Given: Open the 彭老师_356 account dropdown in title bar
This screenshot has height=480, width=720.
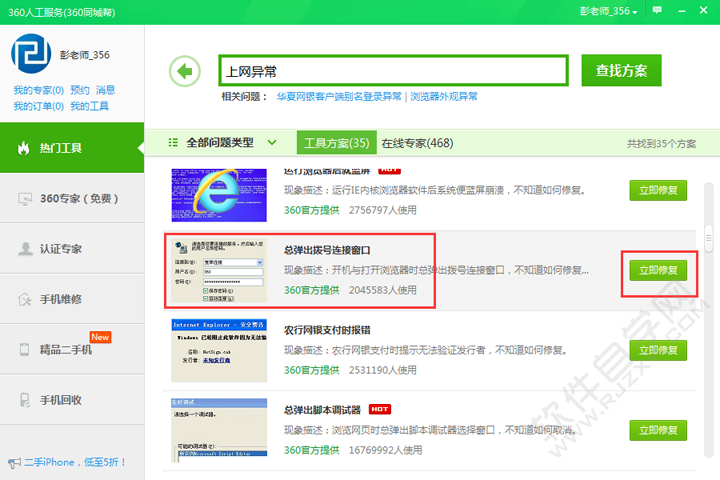Looking at the screenshot, I should click(x=608, y=11).
